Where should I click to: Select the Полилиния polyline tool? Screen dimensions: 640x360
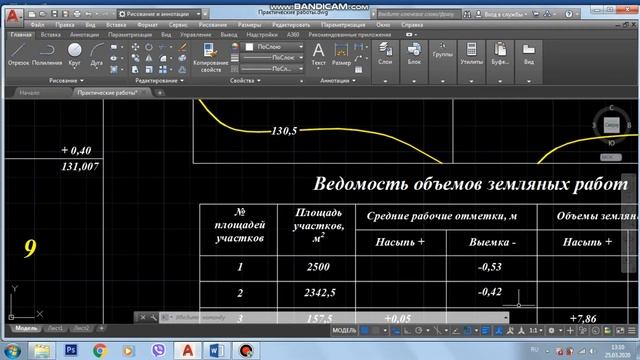47,54
